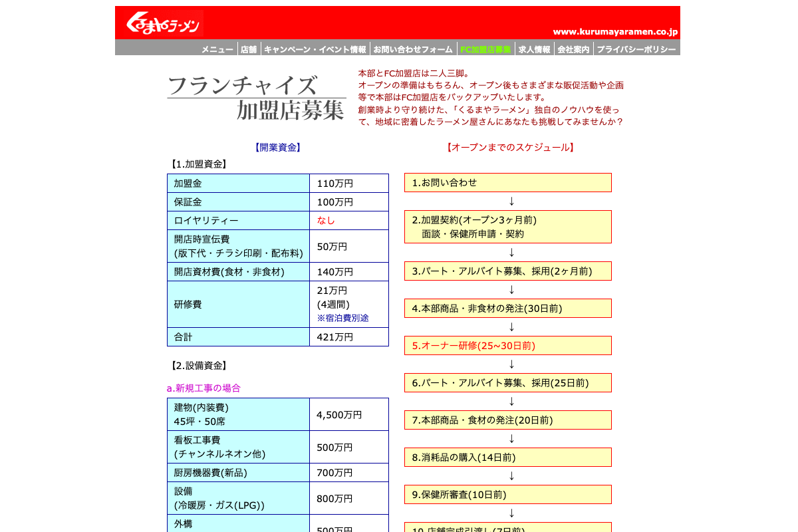Click the 研修費 table cell
The image size is (798, 532).
(238, 305)
